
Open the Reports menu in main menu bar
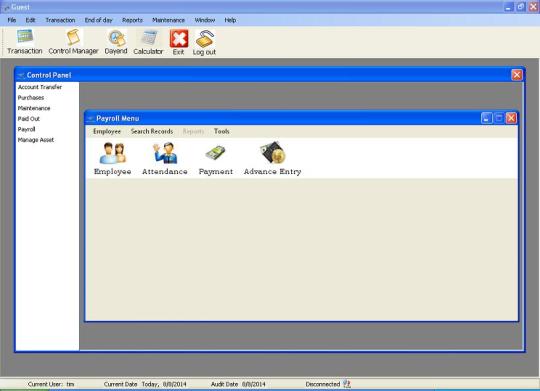point(132,20)
